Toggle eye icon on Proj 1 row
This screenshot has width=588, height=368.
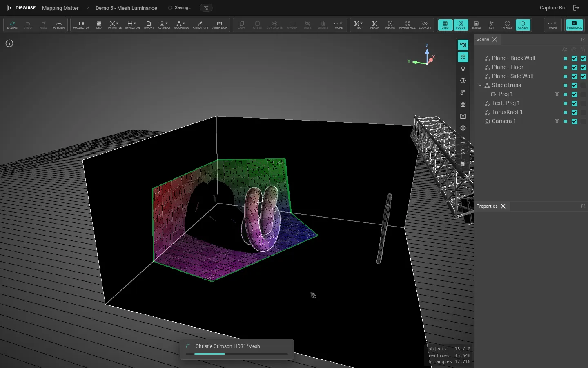557,94
